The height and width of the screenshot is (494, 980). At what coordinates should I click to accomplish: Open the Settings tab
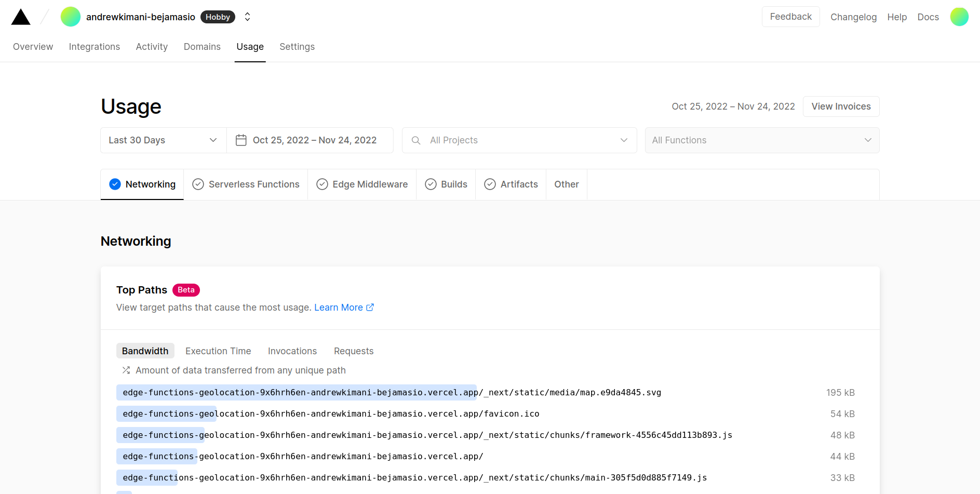pyautogui.click(x=297, y=47)
